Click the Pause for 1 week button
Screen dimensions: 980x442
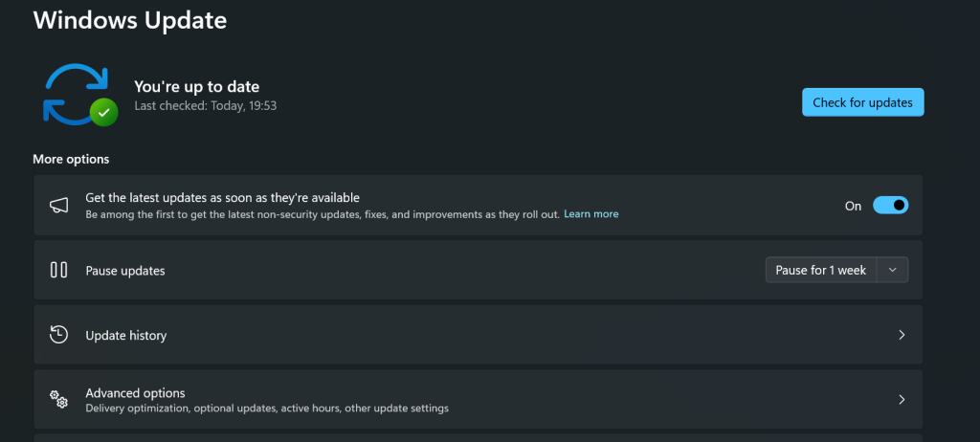point(820,270)
